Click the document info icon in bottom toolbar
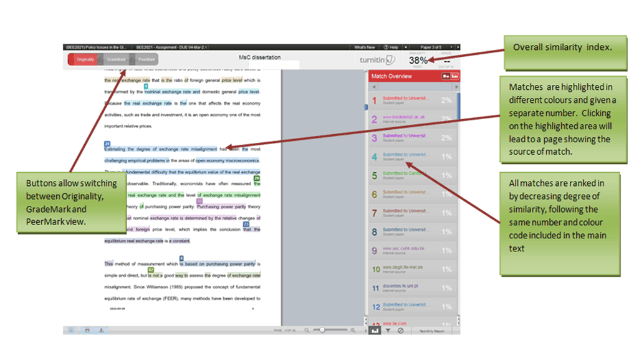 pos(72,330)
